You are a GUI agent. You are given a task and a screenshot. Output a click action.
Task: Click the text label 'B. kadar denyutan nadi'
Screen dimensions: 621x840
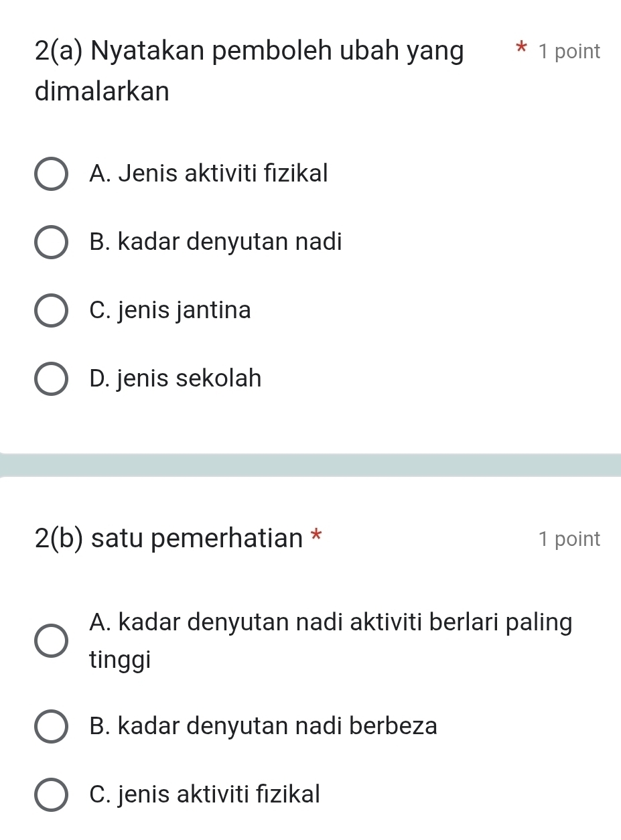click(214, 242)
